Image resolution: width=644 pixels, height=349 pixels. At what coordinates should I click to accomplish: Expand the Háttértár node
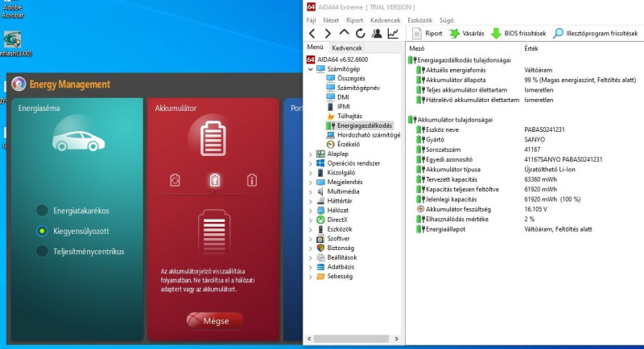[x=311, y=201]
